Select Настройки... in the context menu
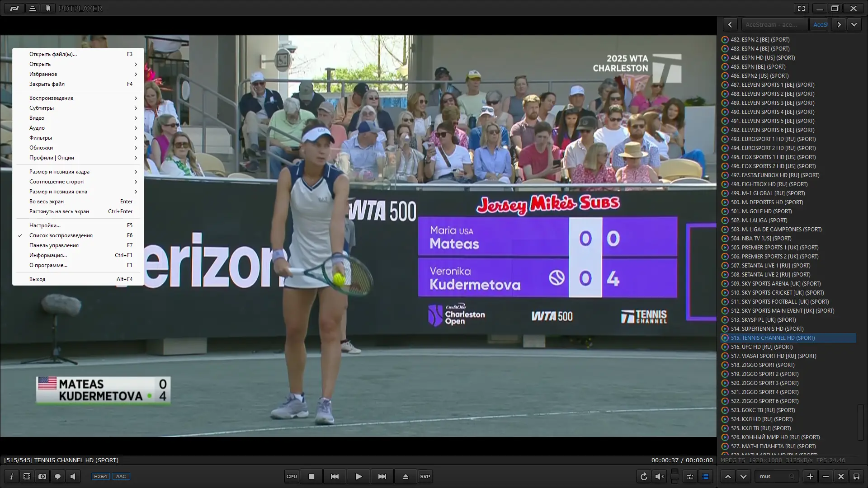The width and height of the screenshot is (868, 488). (x=45, y=225)
